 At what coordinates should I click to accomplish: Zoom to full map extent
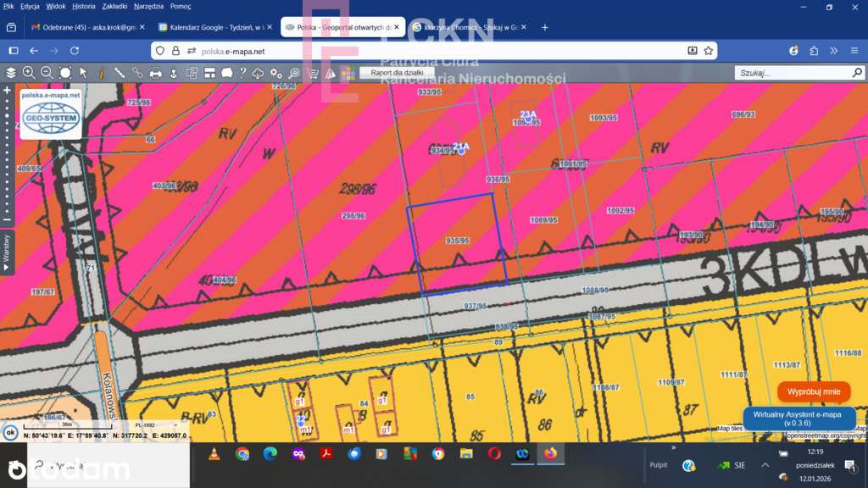65,73
